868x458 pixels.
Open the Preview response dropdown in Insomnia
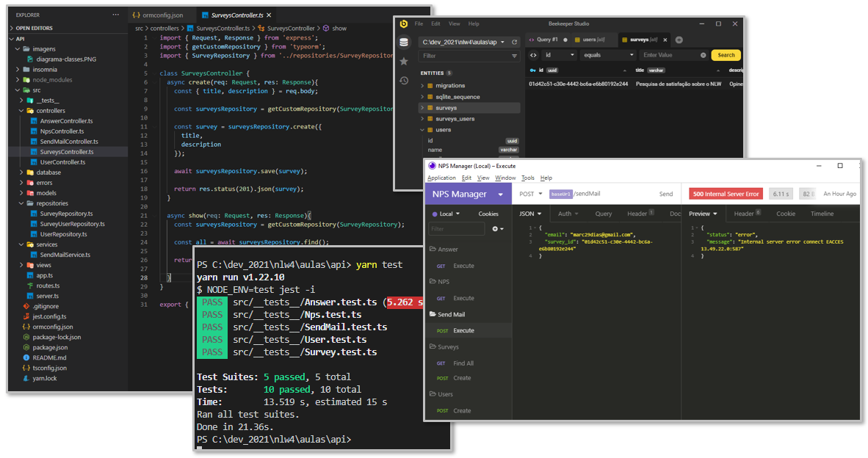point(703,214)
